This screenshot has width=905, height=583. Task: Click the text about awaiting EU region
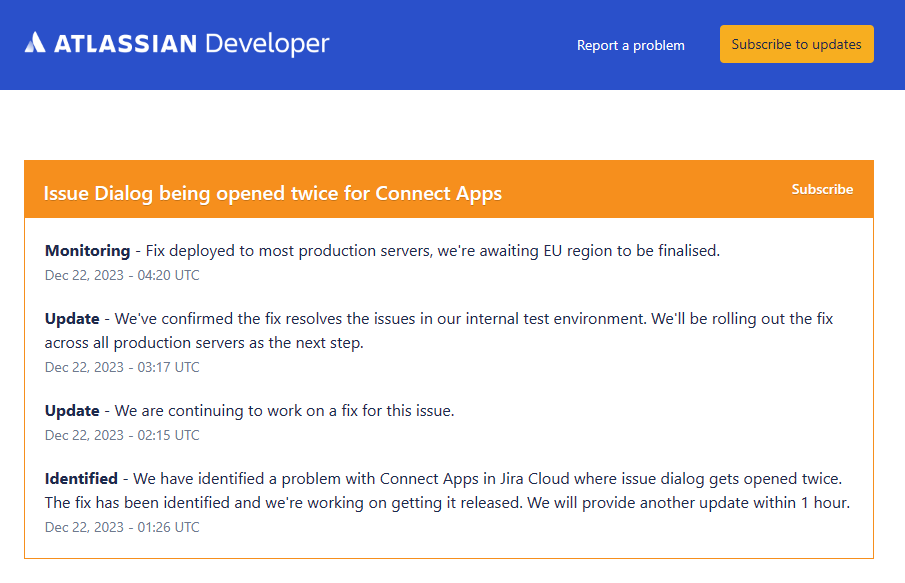click(433, 251)
